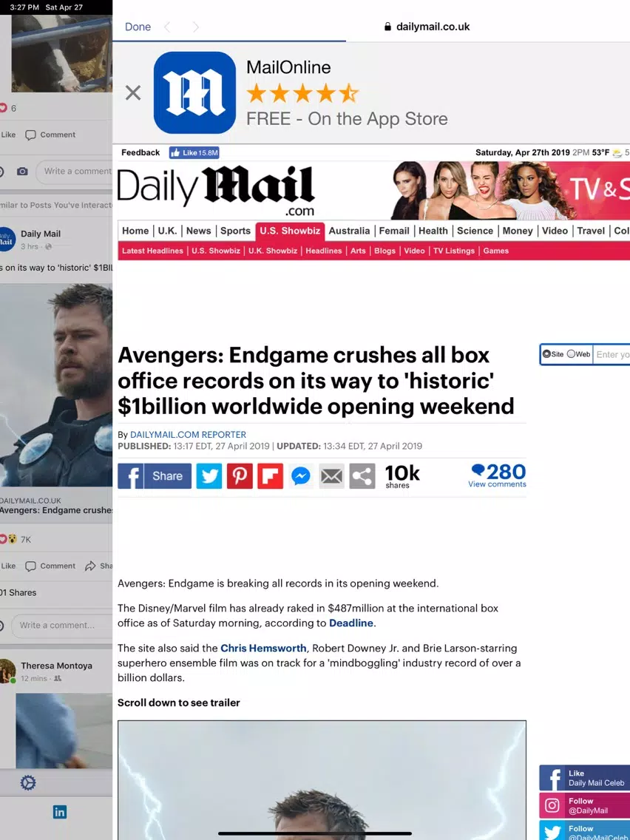Go to the Sports section tab
This screenshot has height=840, width=630.
click(235, 231)
